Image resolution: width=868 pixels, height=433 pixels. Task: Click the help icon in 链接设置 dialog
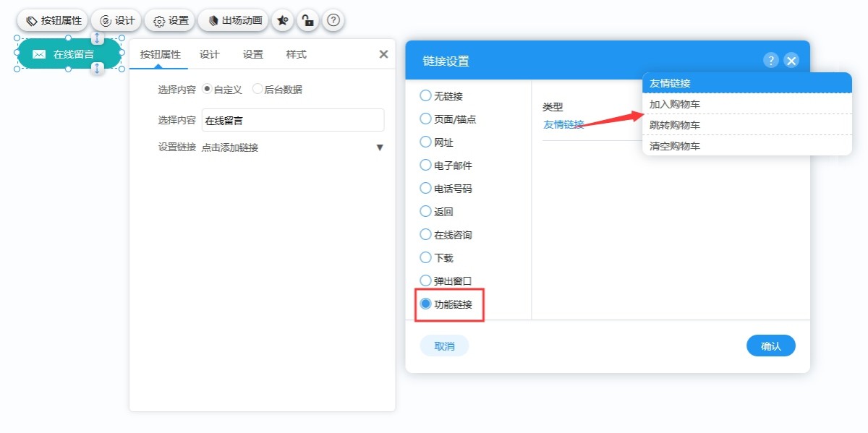coord(771,60)
